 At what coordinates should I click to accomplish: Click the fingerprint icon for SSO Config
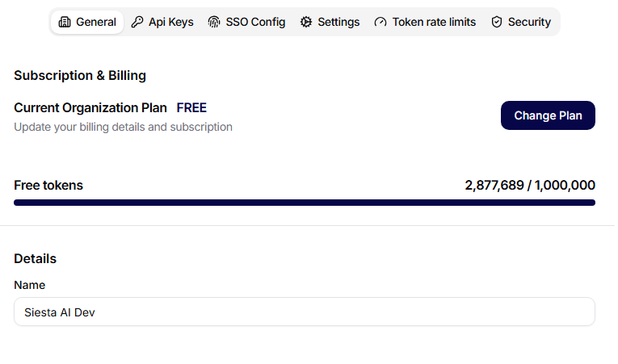click(214, 22)
